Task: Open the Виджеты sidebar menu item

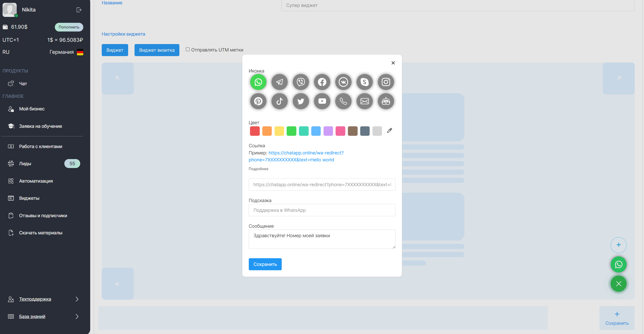Action: pos(29,198)
